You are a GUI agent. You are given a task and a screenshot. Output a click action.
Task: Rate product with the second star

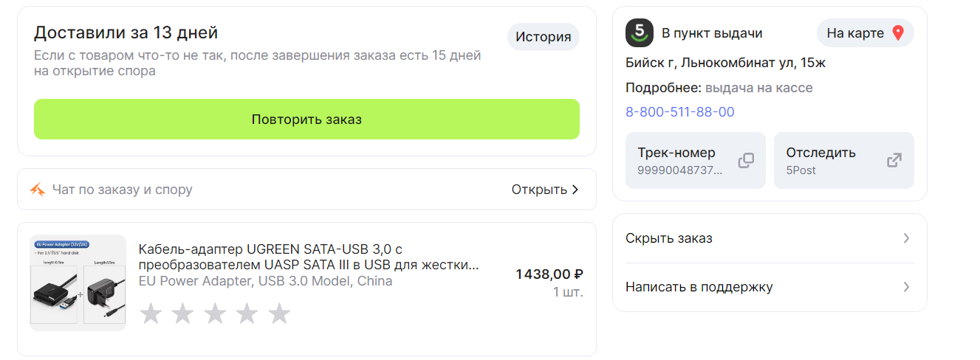(182, 314)
